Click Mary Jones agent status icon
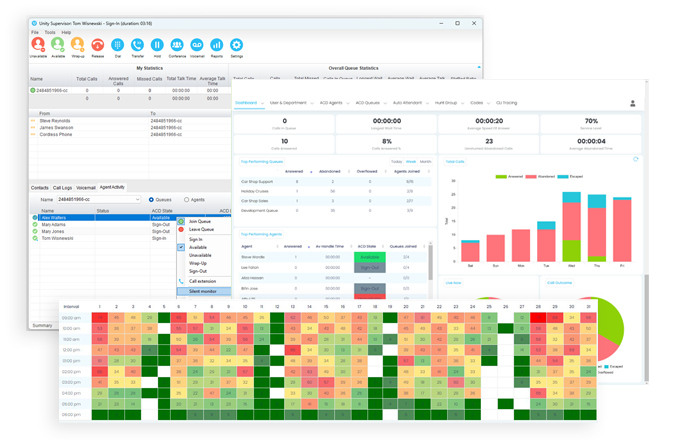Screen dimensions: 685x440 pyautogui.click(x=35, y=232)
